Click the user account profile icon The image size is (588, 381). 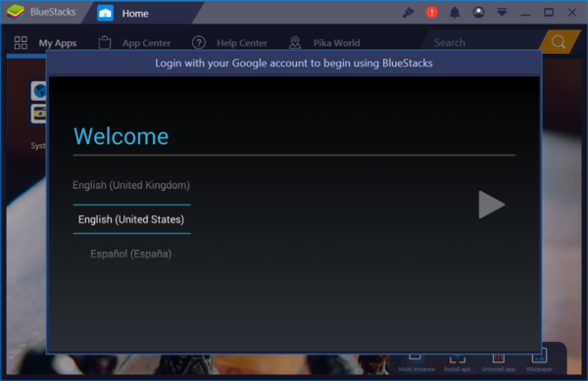pyautogui.click(x=478, y=13)
